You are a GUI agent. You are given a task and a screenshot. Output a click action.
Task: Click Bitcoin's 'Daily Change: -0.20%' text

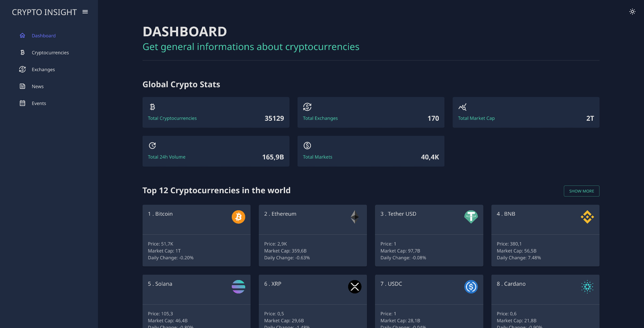[x=171, y=258]
